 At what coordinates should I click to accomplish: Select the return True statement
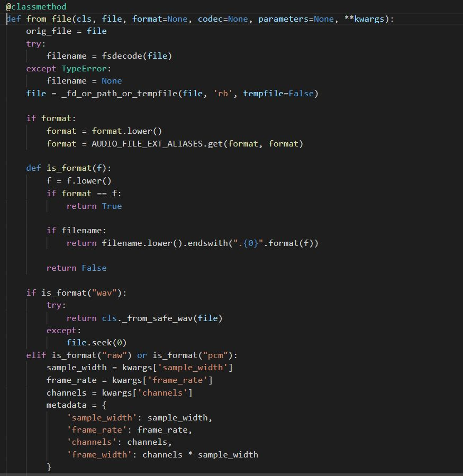(94, 206)
